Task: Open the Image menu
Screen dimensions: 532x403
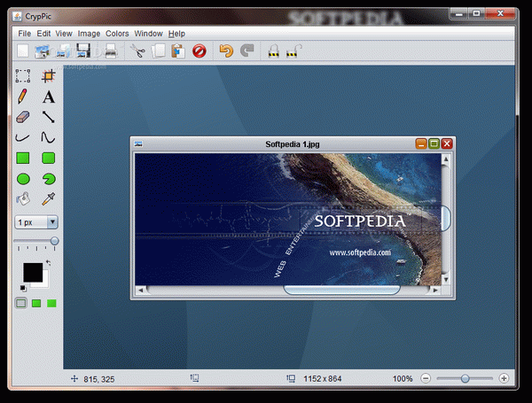Action: (89, 34)
